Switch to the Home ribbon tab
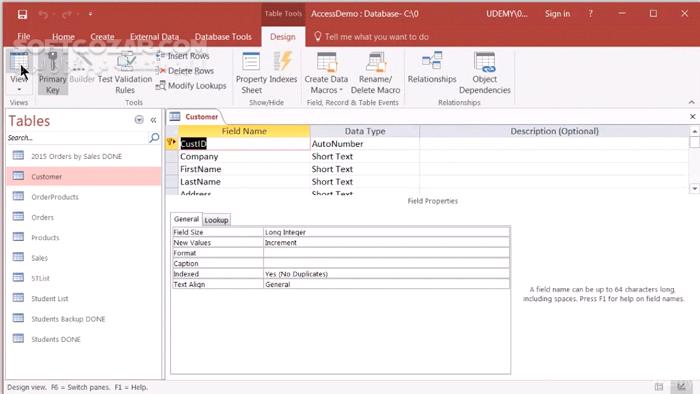Image resolution: width=700 pixels, height=394 pixels. (63, 37)
